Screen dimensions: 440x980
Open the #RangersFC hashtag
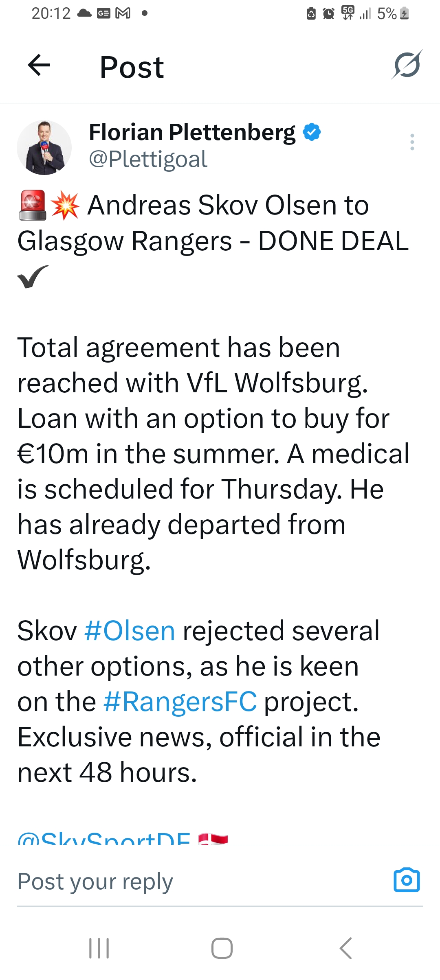[180, 702]
